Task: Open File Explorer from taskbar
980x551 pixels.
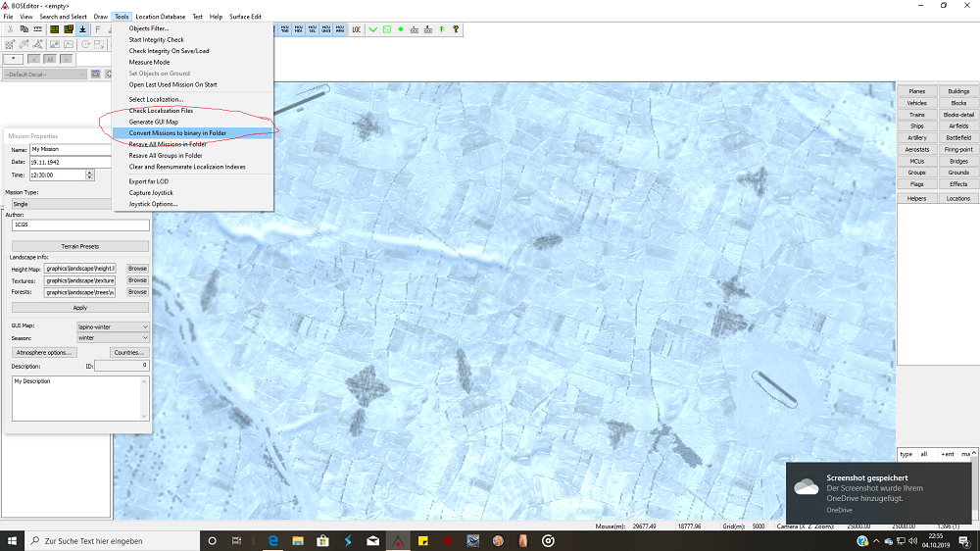Action: [x=298, y=541]
